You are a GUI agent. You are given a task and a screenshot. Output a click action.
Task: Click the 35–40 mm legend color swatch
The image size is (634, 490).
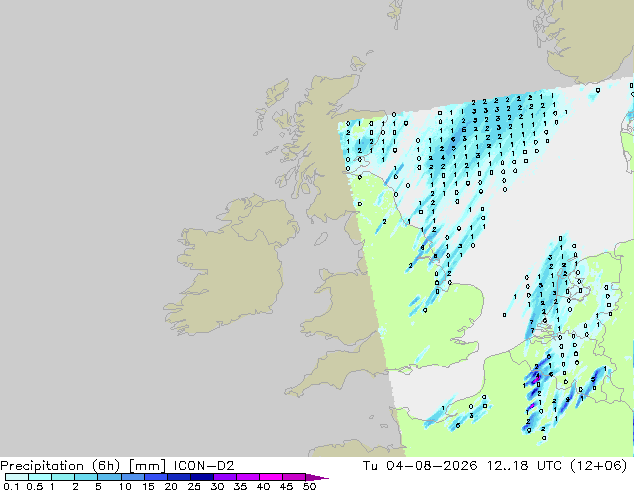tap(247, 477)
